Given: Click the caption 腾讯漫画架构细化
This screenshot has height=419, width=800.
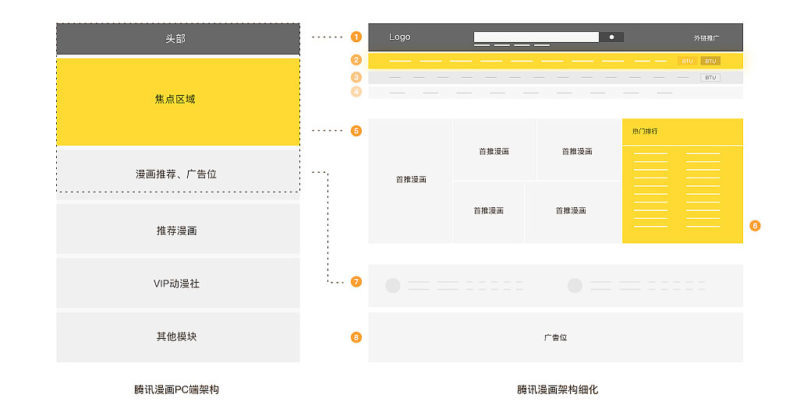Looking at the screenshot, I should (x=557, y=389).
